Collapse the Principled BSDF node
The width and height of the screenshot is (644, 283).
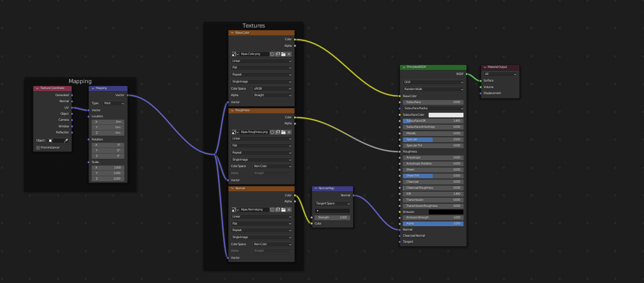pyautogui.click(x=404, y=67)
